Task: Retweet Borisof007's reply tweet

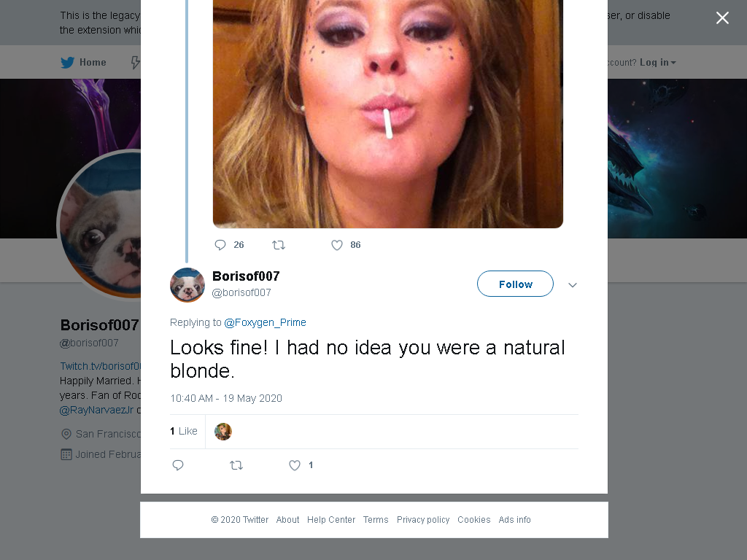Action: tap(236, 465)
